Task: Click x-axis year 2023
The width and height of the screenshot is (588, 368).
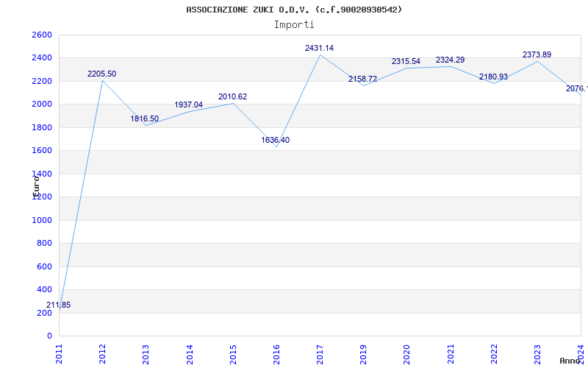Action: point(537,354)
